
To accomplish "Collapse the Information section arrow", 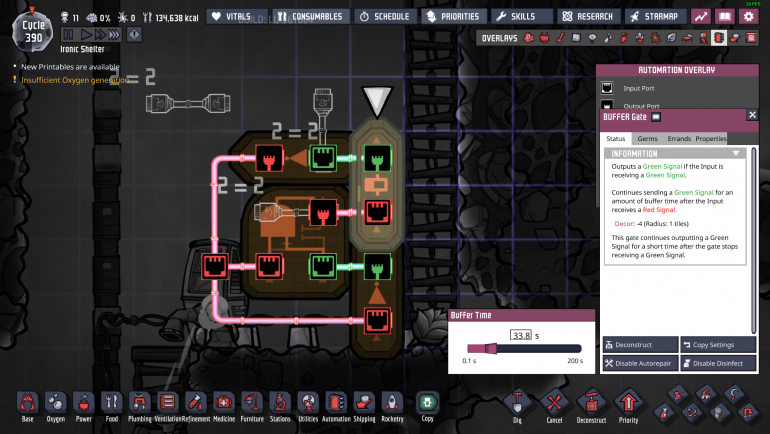I will (x=736, y=154).
